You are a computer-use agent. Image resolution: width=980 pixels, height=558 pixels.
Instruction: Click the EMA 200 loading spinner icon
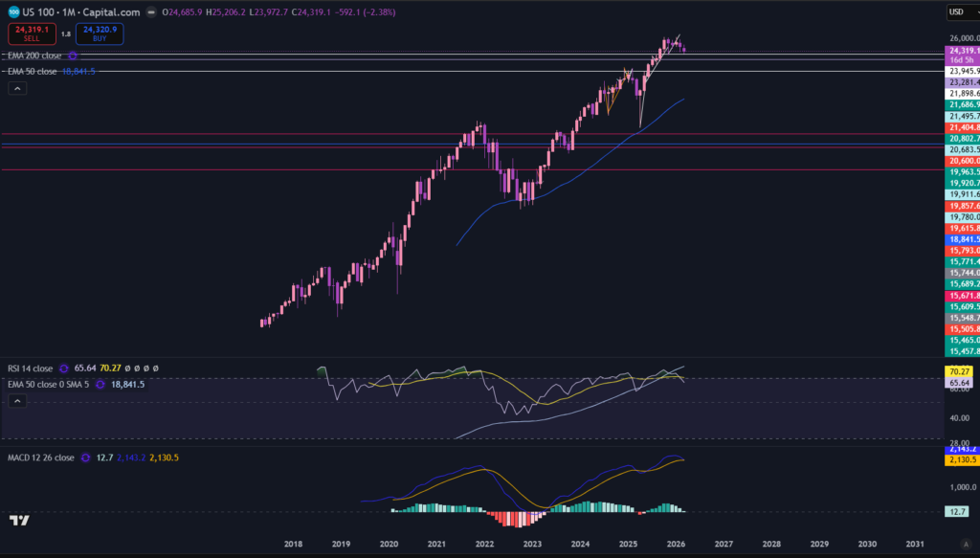(x=73, y=56)
